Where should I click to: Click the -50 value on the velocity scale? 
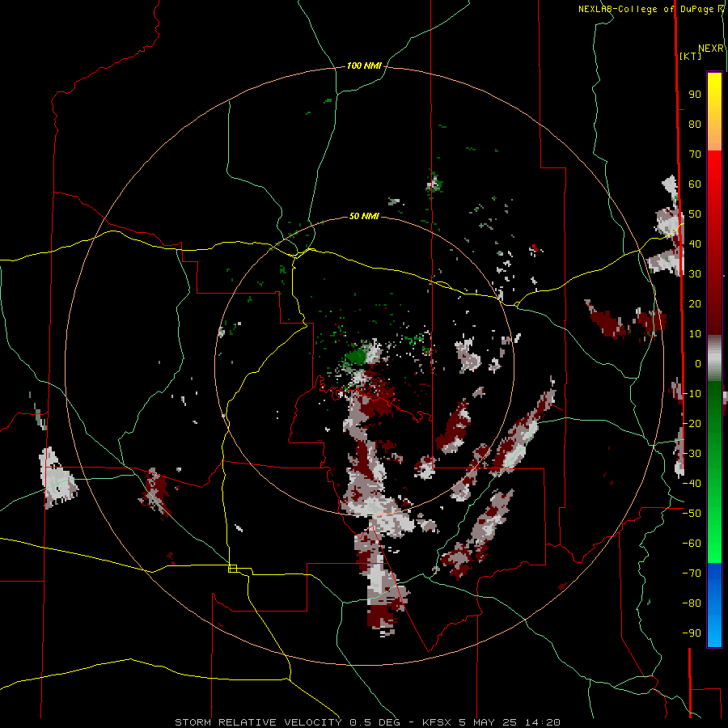[692, 514]
